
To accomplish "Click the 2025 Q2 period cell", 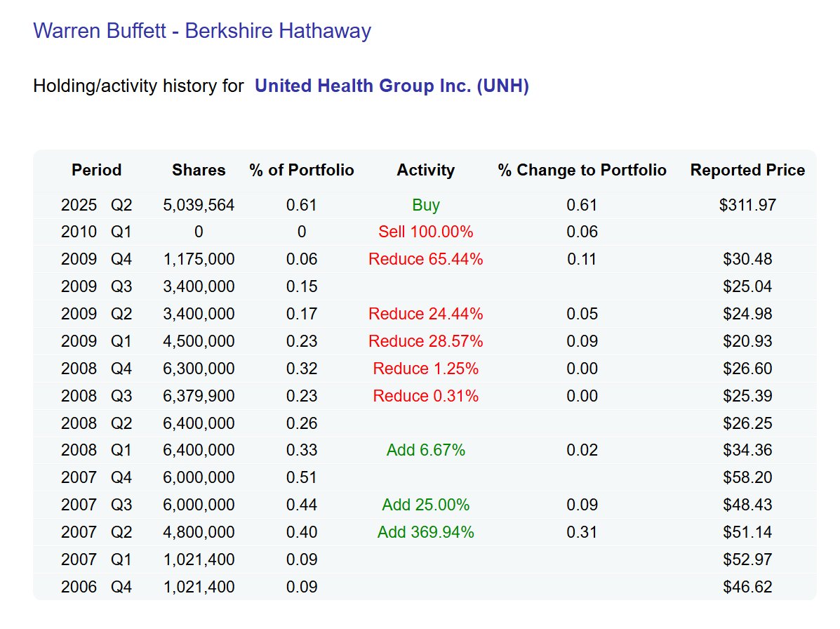I will tap(96, 205).
